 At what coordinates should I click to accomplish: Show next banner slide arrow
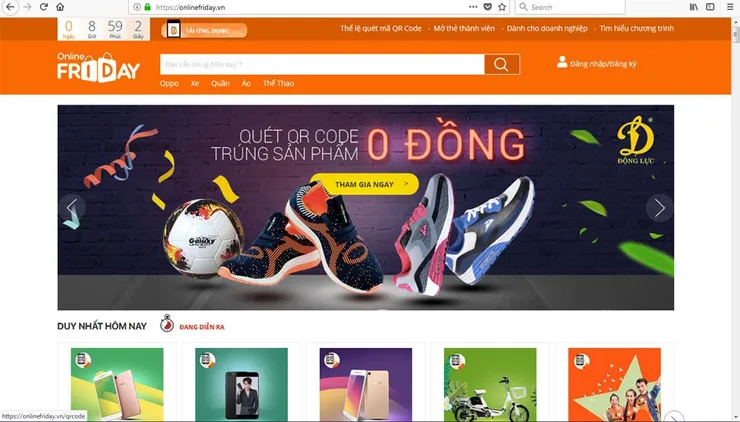pos(660,208)
